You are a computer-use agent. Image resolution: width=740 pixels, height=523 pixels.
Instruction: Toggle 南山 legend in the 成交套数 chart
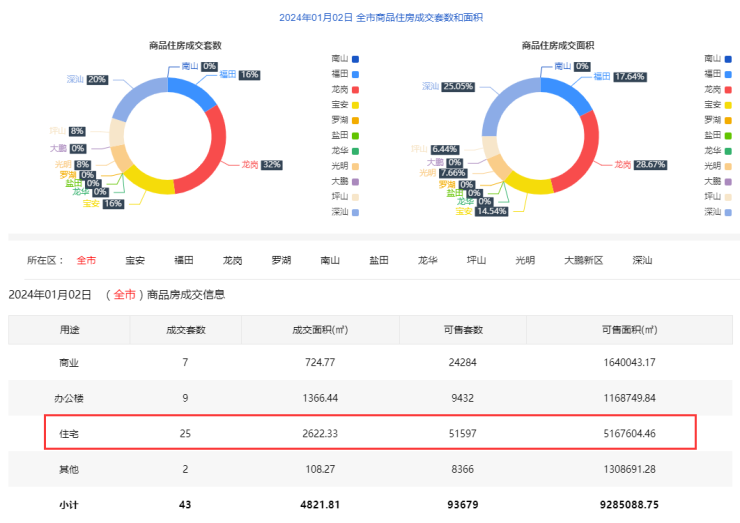point(344,59)
